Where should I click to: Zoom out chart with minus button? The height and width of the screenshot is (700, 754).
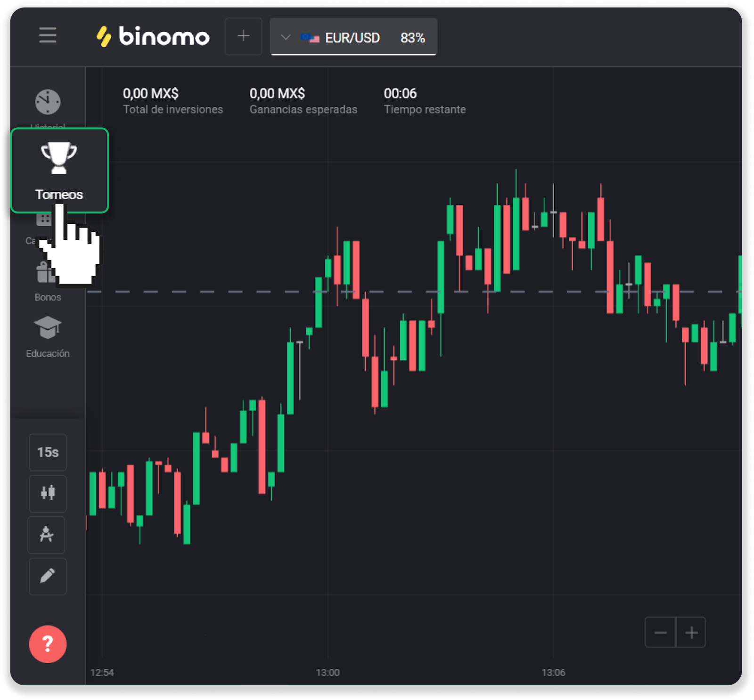[660, 632]
